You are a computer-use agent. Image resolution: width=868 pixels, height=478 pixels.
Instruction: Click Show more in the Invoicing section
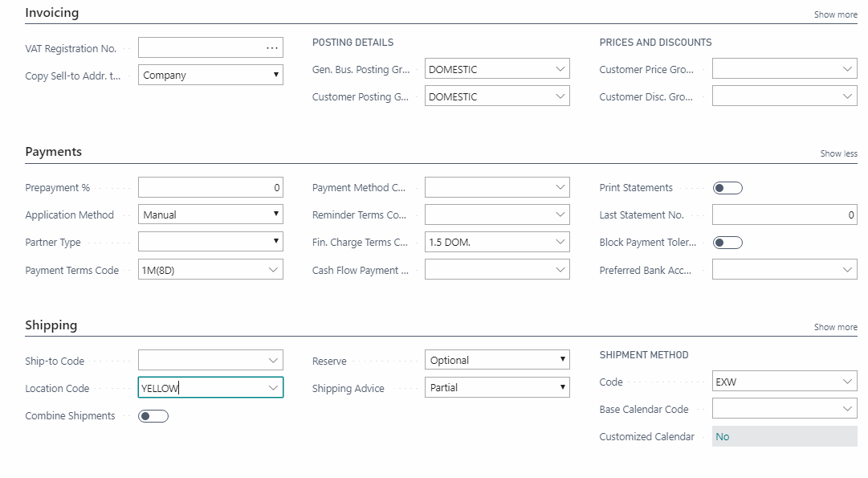[x=835, y=14]
